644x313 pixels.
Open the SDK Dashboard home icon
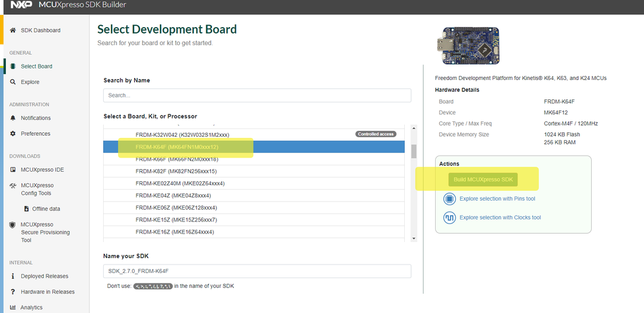point(13,30)
